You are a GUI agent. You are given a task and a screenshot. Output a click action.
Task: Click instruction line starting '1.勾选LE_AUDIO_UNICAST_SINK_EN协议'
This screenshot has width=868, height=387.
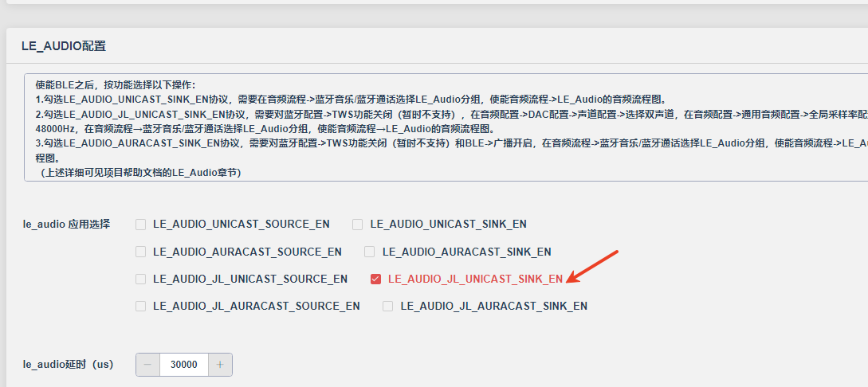[351, 100]
